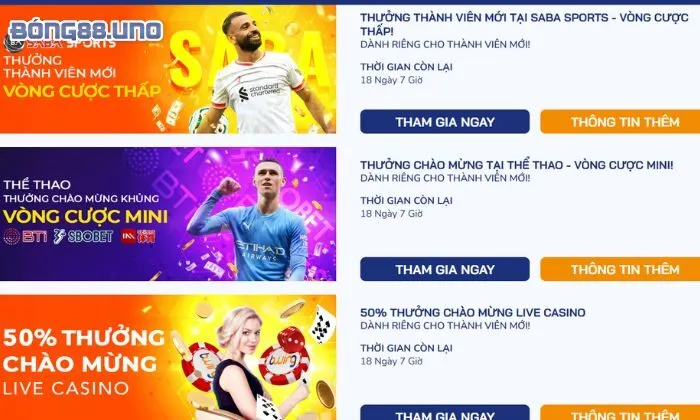Click Thông Tin Thêm for Saba Sports promotion

click(620, 121)
